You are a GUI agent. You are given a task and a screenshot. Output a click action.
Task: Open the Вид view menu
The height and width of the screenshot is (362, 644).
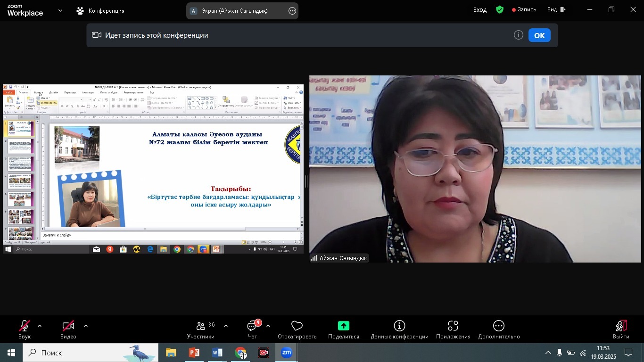pos(556,9)
